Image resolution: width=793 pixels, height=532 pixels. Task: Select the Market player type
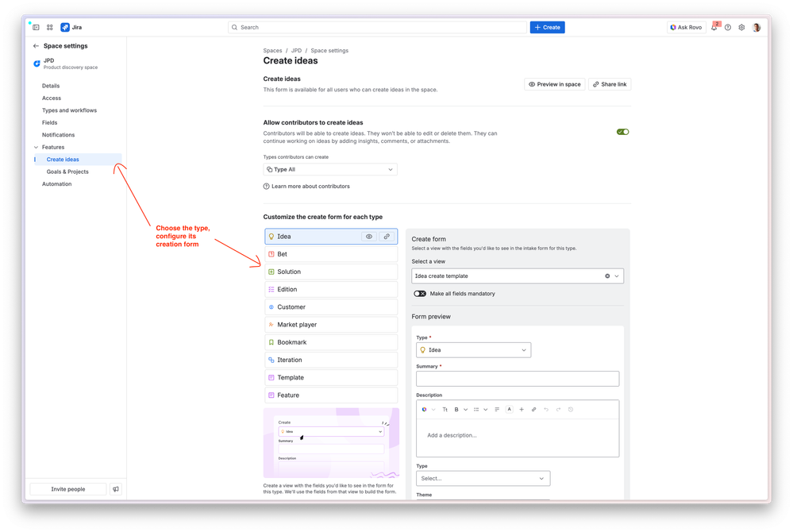coord(331,325)
